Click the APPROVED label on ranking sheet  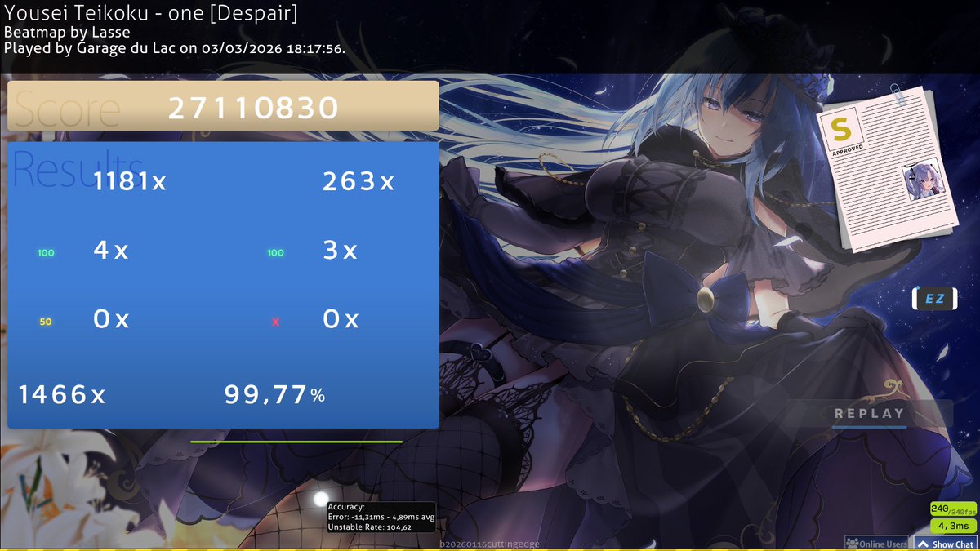tap(847, 152)
